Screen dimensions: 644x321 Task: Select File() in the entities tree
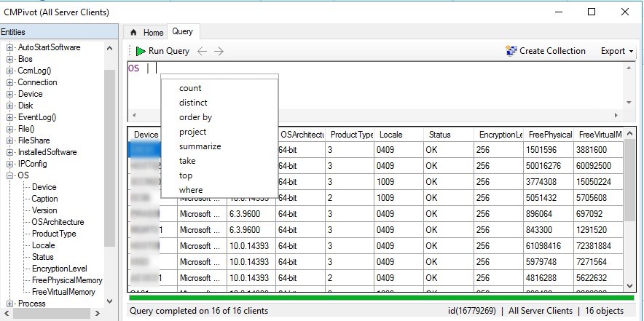coord(26,129)
